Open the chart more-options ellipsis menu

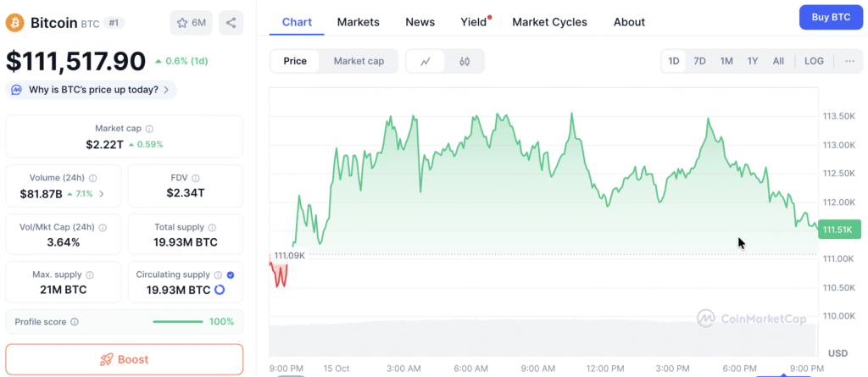849,61
